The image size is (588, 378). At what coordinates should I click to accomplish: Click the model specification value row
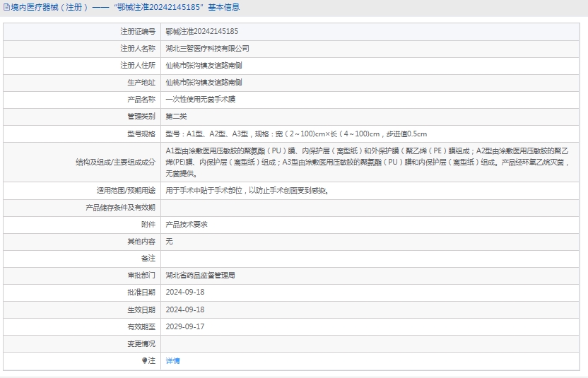coord(295,134)
